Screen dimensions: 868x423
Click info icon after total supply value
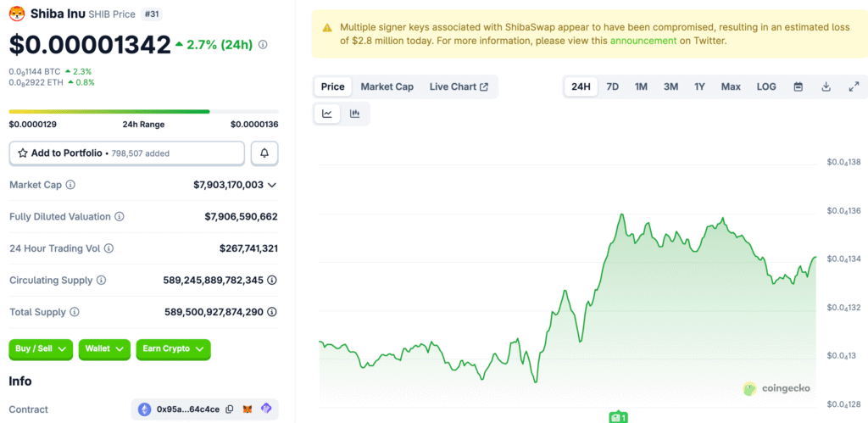pos(272,312)
